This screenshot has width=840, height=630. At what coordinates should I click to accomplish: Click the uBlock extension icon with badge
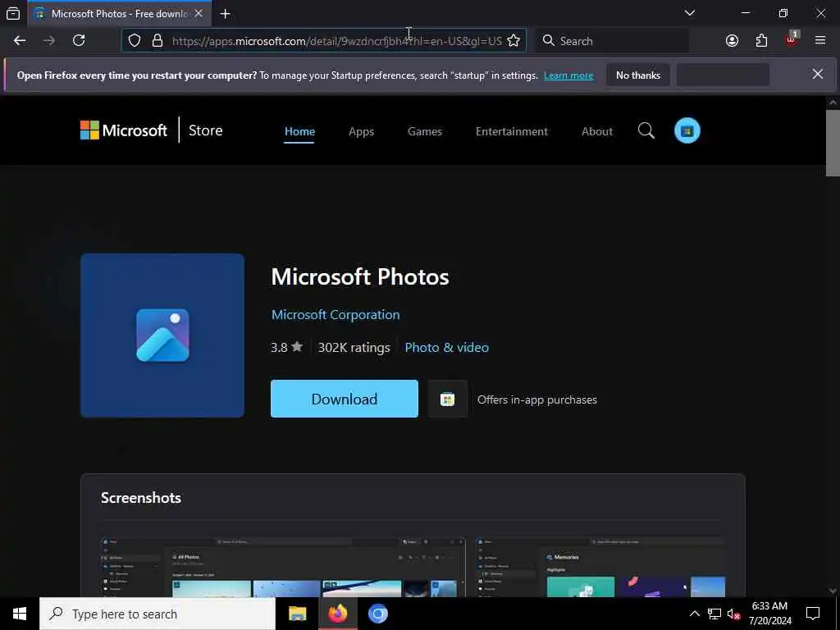pos(792,39)
